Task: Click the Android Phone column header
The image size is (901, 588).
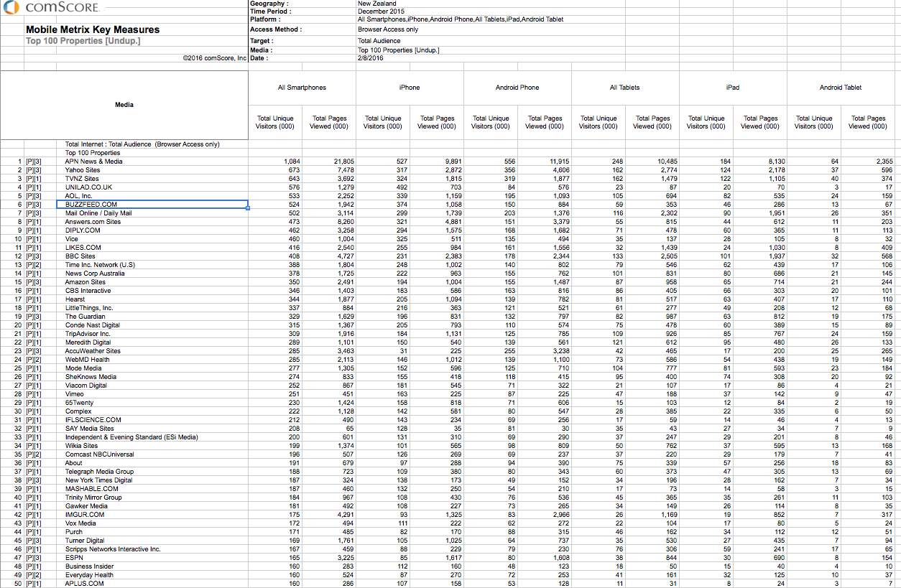Action: (x=517, y=88)
